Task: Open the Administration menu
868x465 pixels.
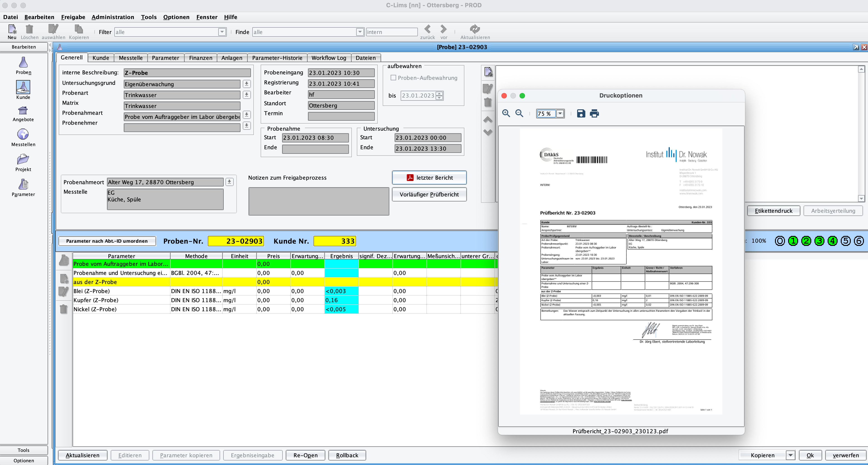Action: point(113,17)
